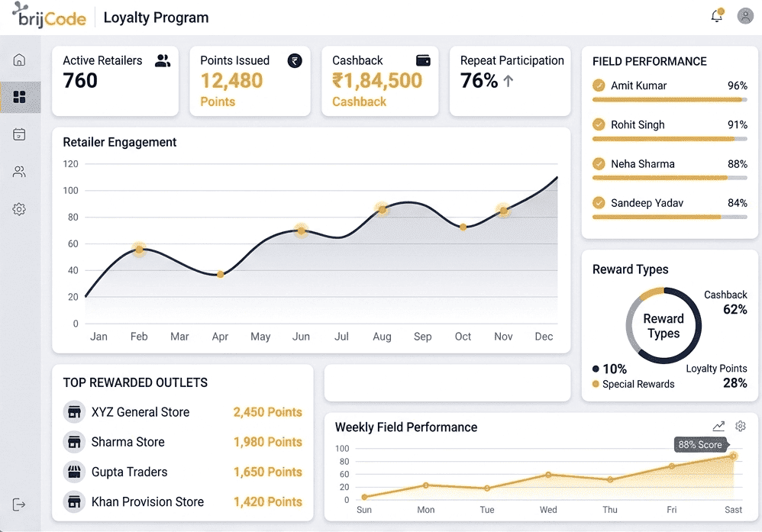Click Neha Sharma's 88% progress bar
This screenshot has width=762, height=532.
(x=670, y=178)
